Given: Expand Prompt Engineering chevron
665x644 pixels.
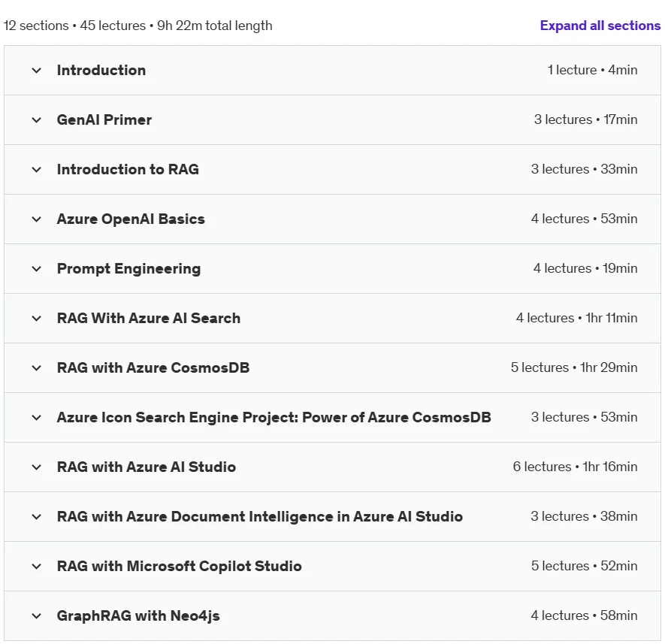Looking at the screenshot, I should [37, 269].
